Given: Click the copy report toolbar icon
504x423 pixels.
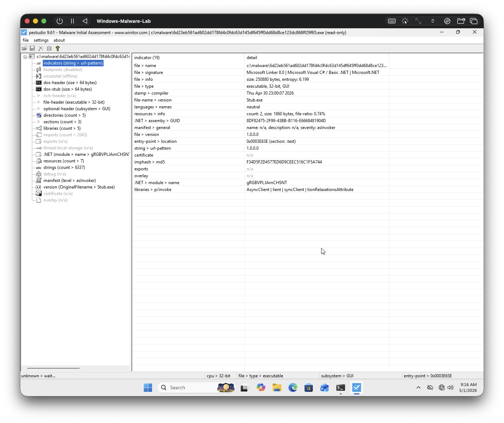Looking at the screenshot, I should point(49,48).
